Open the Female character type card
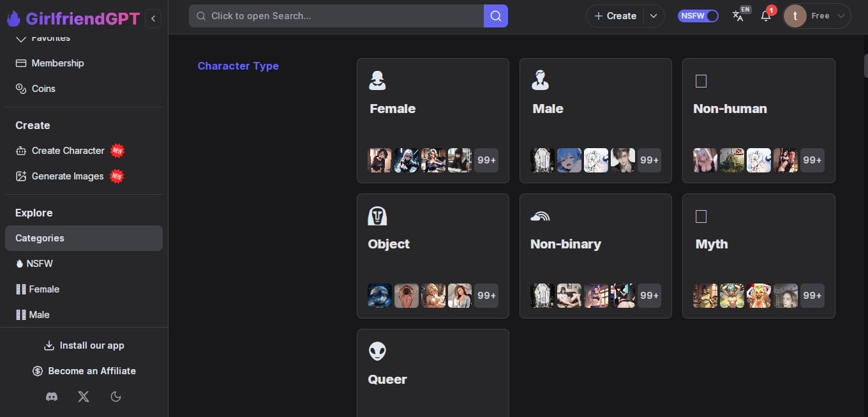Screen dimensions: 868x417 tap(433, 121)
